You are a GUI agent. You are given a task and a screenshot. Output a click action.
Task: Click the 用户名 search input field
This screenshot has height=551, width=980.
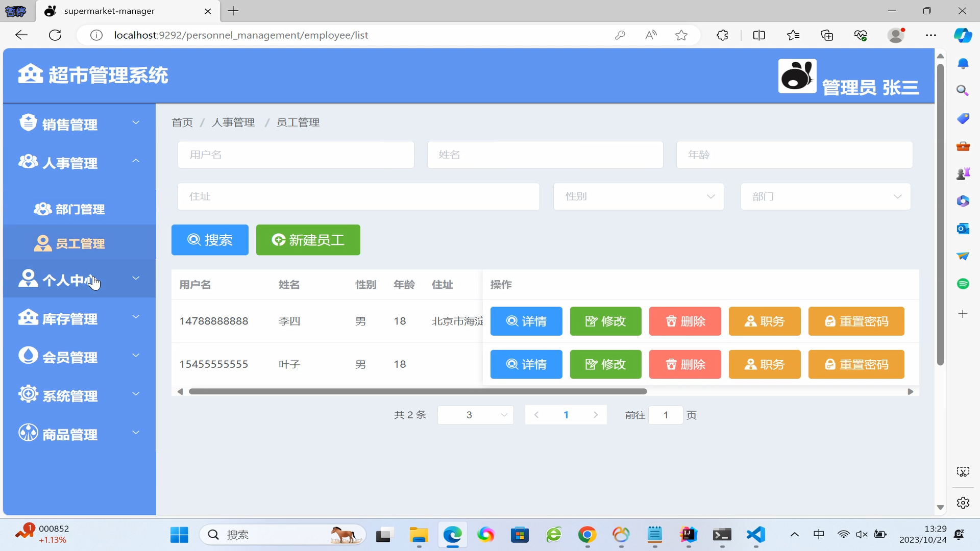(296, 155)
